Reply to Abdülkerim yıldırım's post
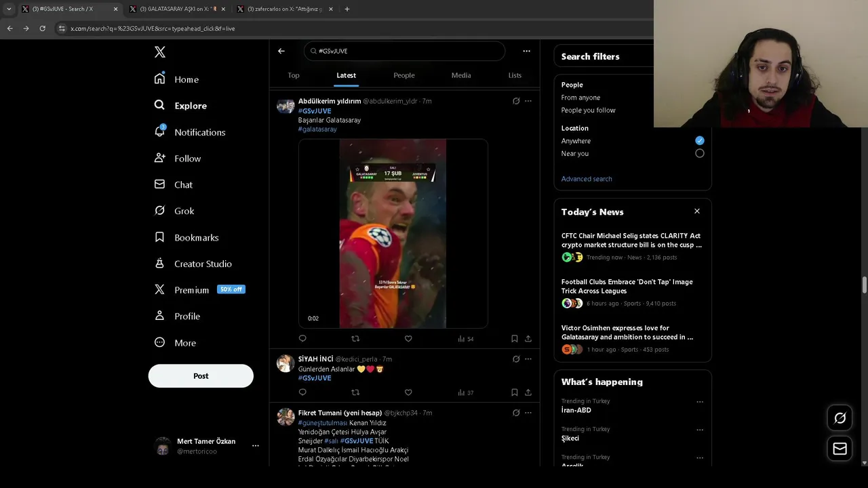Image resolution: width=868 pixels, height=488 pixels. tap(302, 338)
